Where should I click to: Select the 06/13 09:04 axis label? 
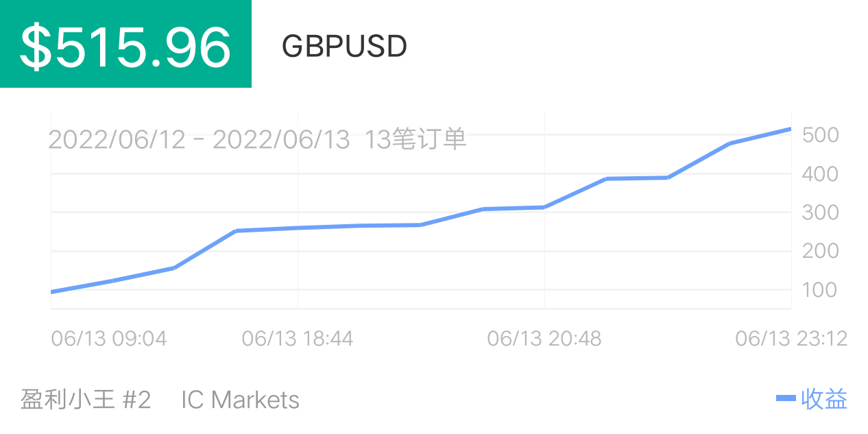[109, 338]
